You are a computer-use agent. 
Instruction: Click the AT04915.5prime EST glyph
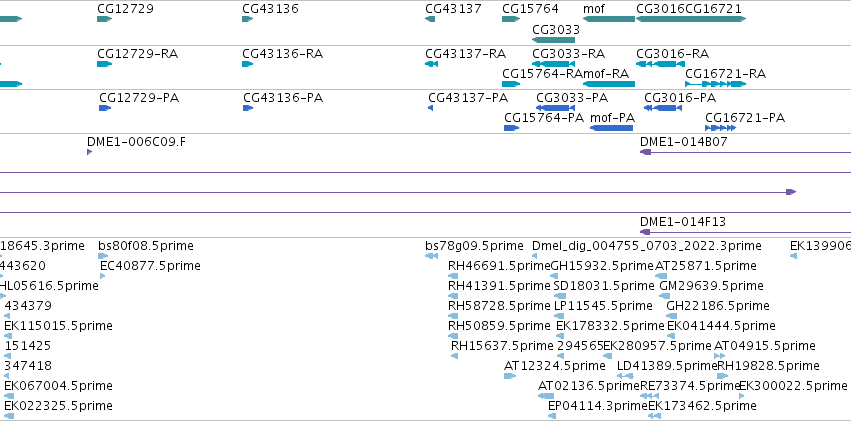tap(720, 356)
